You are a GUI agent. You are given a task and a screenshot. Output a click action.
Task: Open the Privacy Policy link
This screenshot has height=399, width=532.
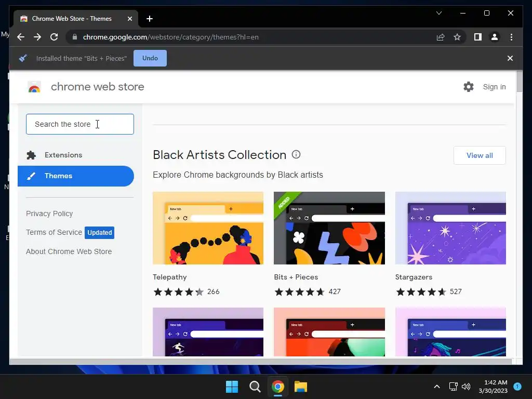tap(49, 214)
